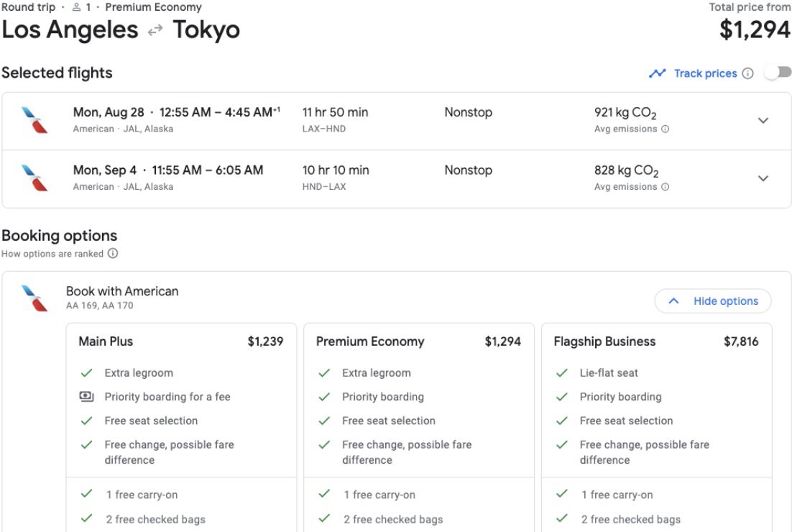Click the Track prices graph icon
This screenshot has height=532, width=792.
click(657, 73)
